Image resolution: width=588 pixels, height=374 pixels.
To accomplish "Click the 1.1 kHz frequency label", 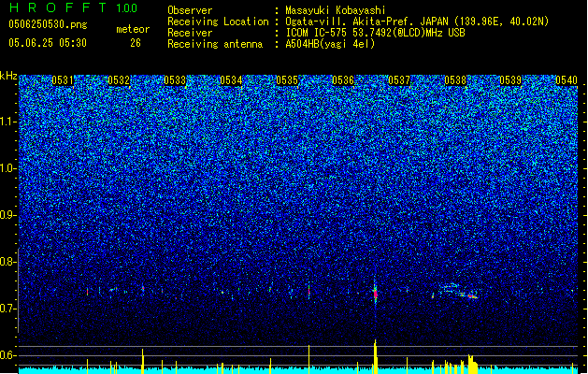I will click(x=8, y=122).
